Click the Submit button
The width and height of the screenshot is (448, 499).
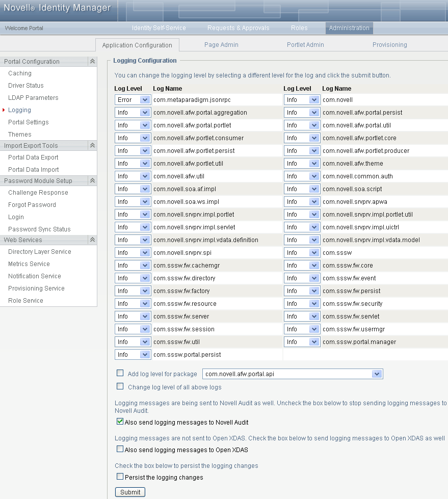click(x=130, y=492)
